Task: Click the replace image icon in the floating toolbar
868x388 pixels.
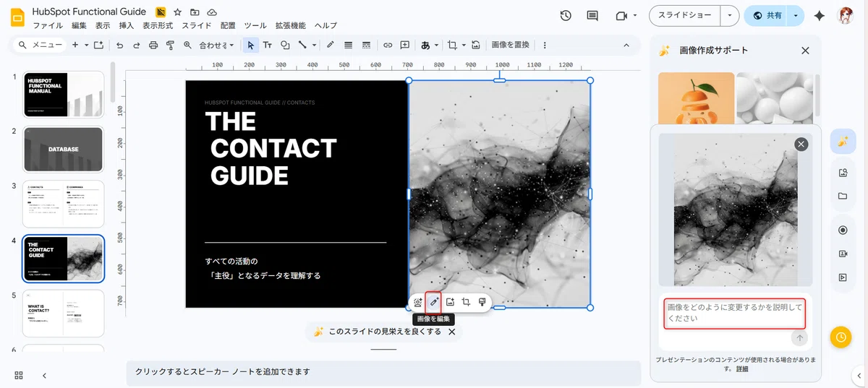Action: pyautogui.click(x=450, y=302)
